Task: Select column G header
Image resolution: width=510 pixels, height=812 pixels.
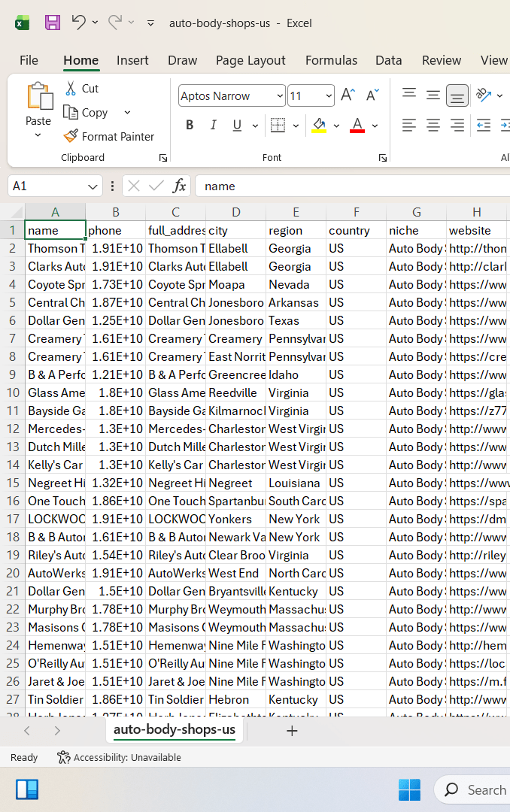Action: (x=416, y=212)
